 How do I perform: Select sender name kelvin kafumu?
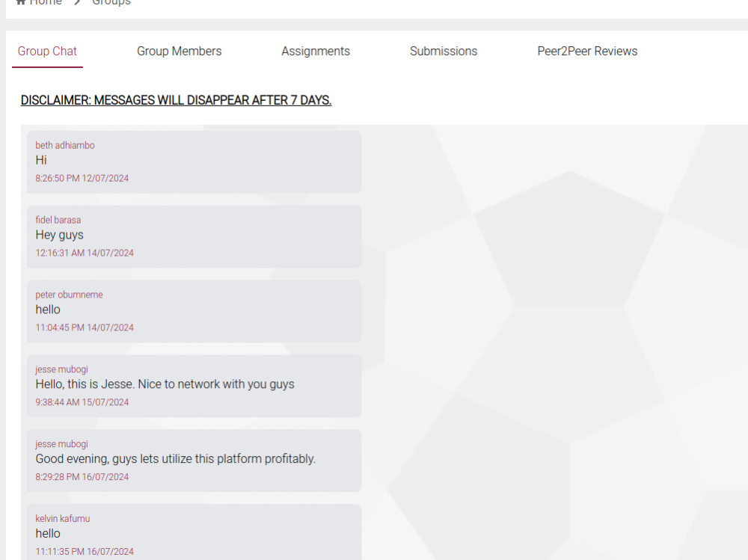(63, 519)
